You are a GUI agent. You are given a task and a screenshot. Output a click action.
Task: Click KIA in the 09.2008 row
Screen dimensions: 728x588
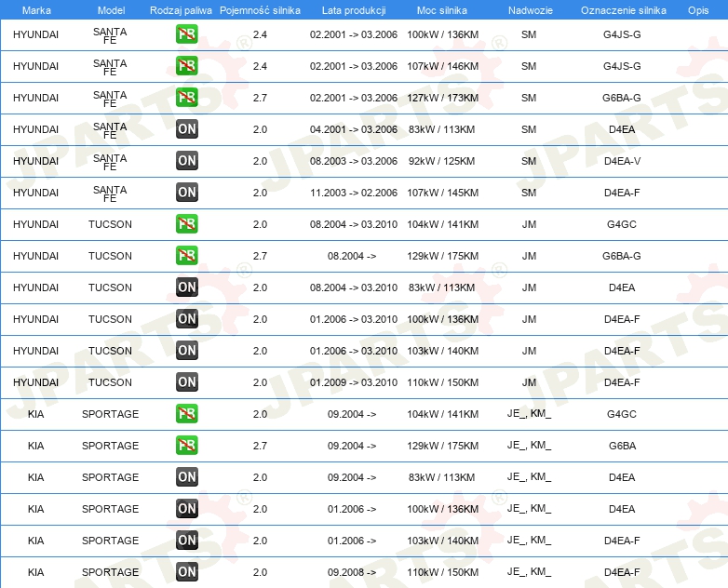(35, 572)
